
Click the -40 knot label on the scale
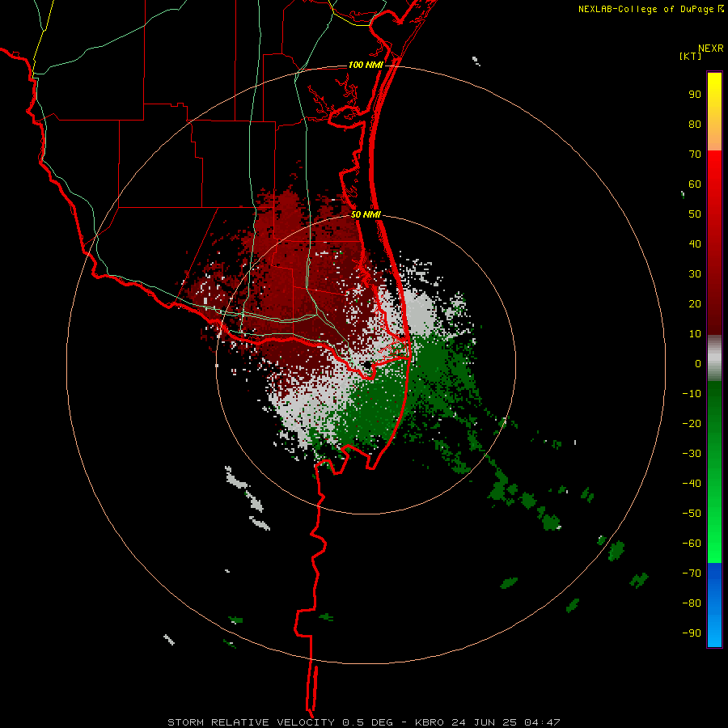(692, 484)
